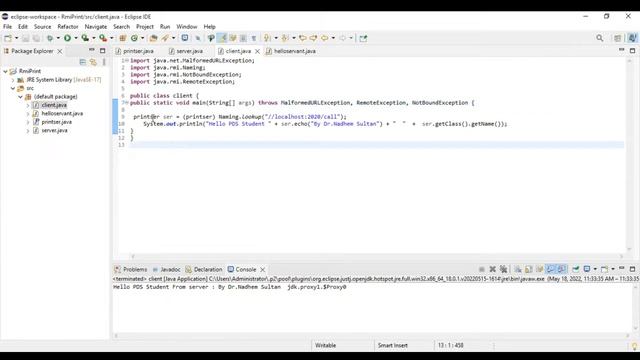The image size is (640, 360).
Task: Toggle Show Console on Standard Error icon
Action: (562, 269)
